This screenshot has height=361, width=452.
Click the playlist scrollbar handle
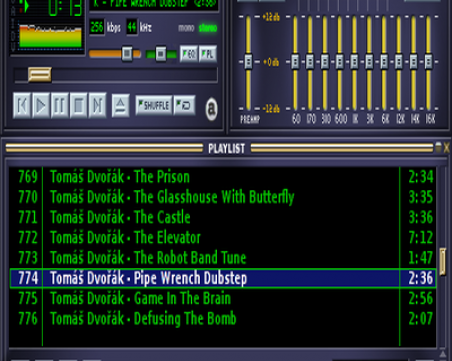(x=443, y=261)
